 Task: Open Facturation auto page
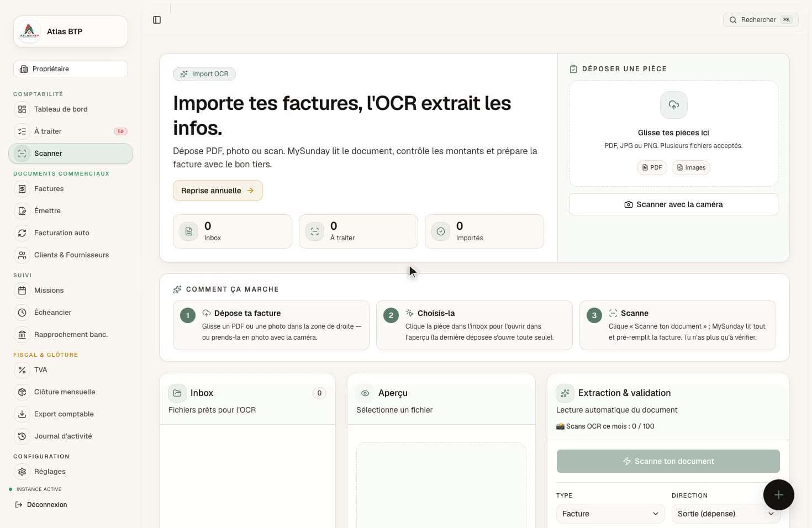[x=71, y=233]
